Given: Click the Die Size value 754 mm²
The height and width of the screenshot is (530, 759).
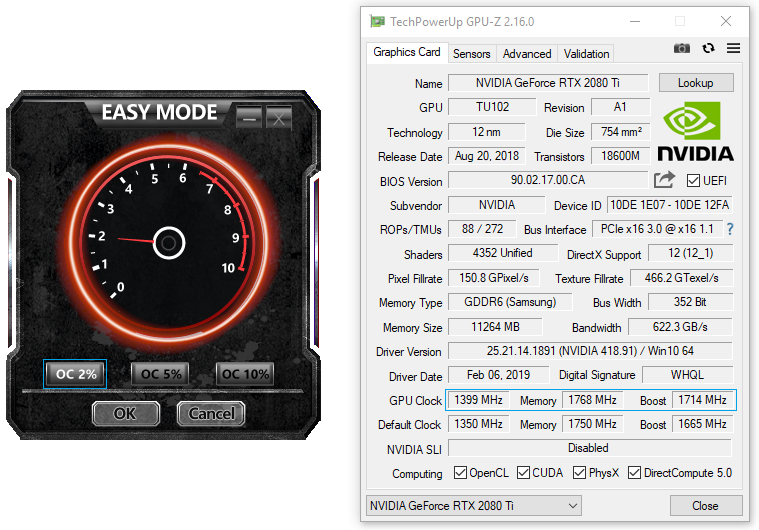Looking at the screenshot, I should click(x=621, y=132).
